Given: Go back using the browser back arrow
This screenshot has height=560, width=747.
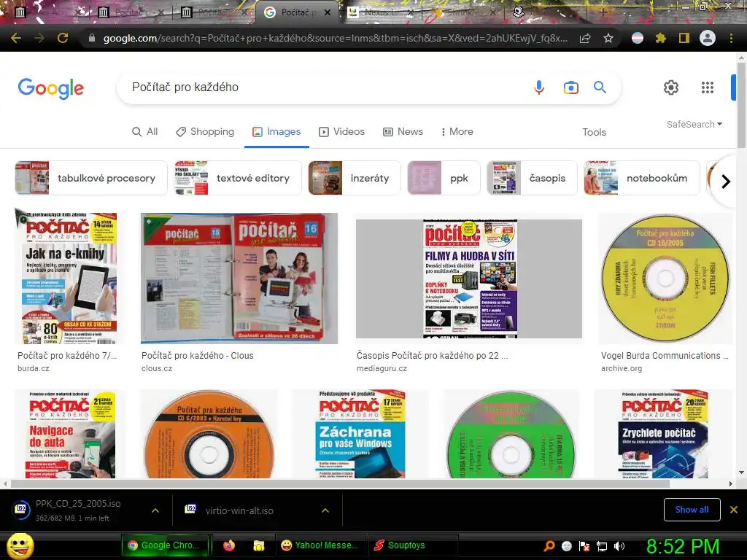Looking at the screenshot, I should point(16,38).
